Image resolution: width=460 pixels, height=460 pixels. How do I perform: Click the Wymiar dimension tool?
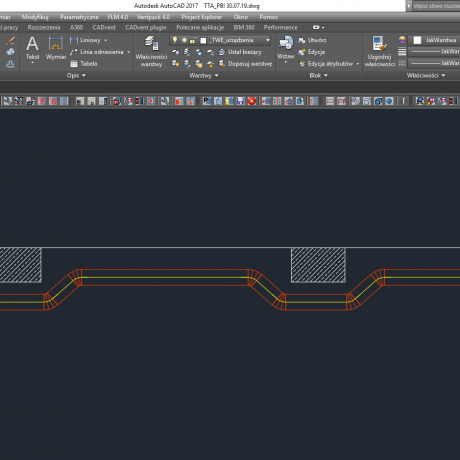tap(56, 48)
